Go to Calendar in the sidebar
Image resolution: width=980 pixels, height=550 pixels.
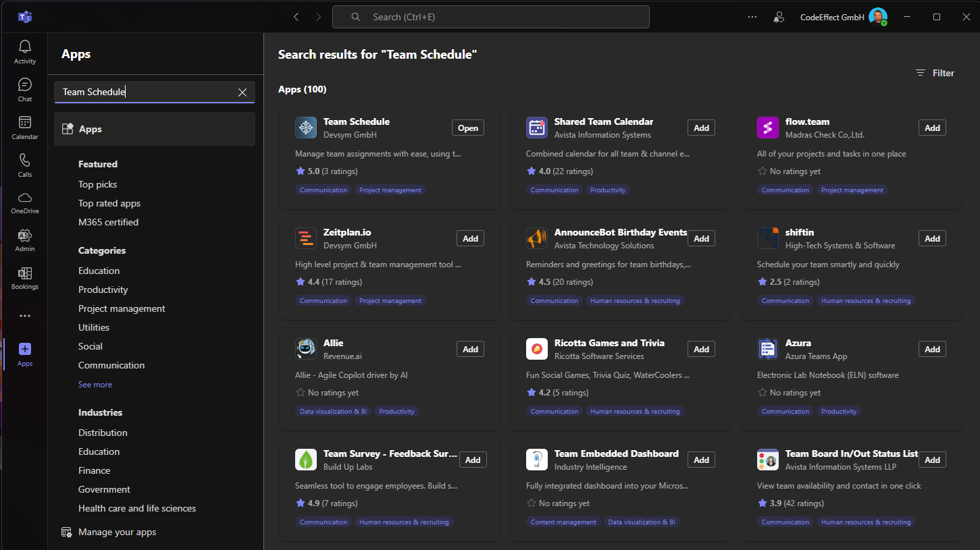25,127
